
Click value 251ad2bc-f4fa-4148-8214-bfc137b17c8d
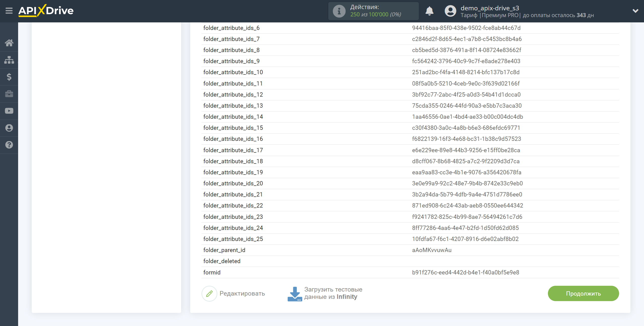click(466, 72)
